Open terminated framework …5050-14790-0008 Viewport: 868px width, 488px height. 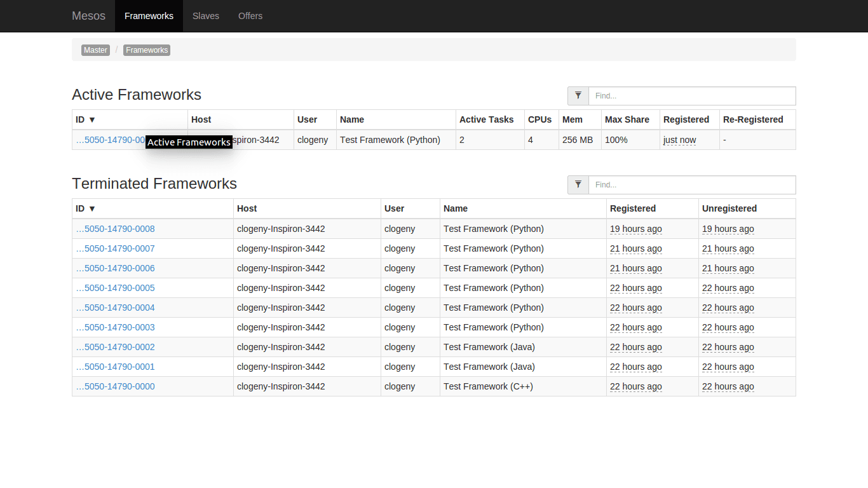pyautogui.click(x=115, y=229)
